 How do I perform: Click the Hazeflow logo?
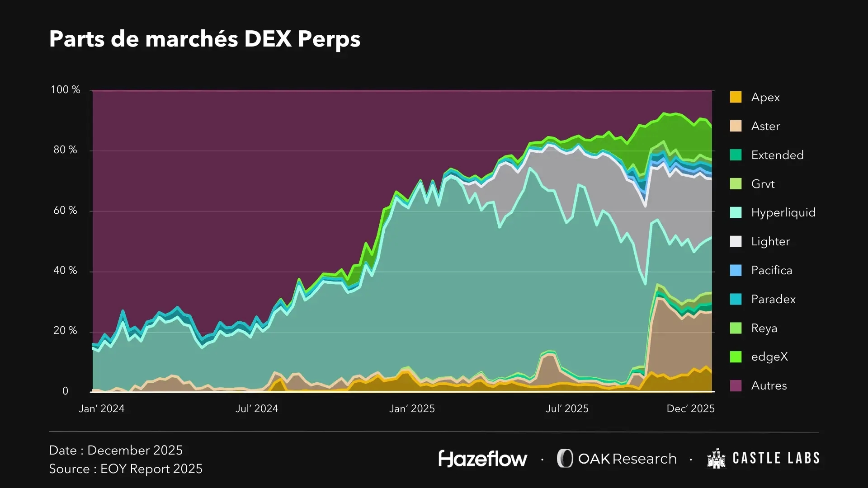coord(482,459)
